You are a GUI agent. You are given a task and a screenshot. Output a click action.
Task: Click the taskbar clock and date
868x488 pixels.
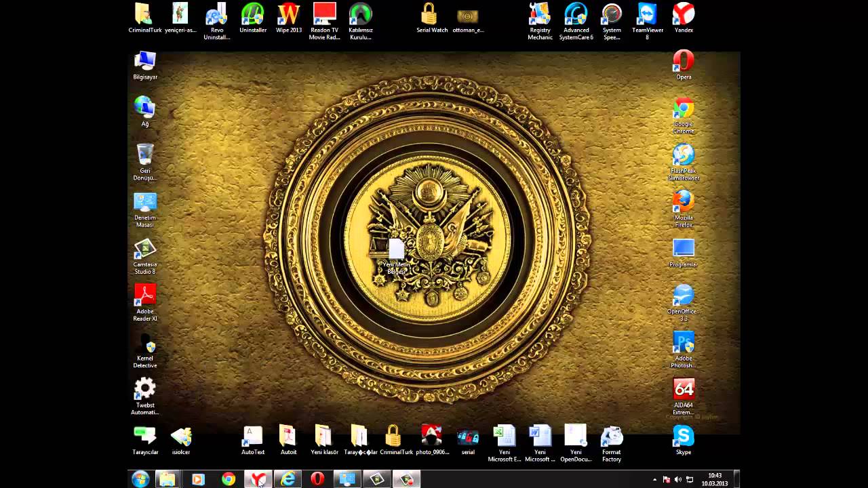click(x=714, y=480)
